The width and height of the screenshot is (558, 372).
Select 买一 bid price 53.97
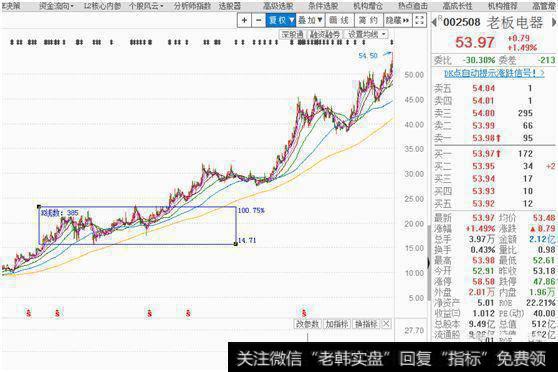coord(483,154)
